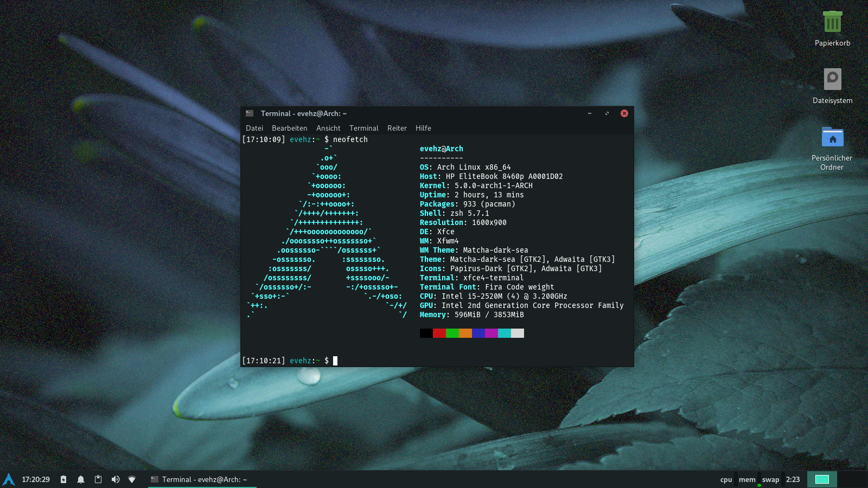Click the 'CPU: Intel i5-2520M' line
The width and height of the screenshot is (868, 488).
click(x=494, y=296)
